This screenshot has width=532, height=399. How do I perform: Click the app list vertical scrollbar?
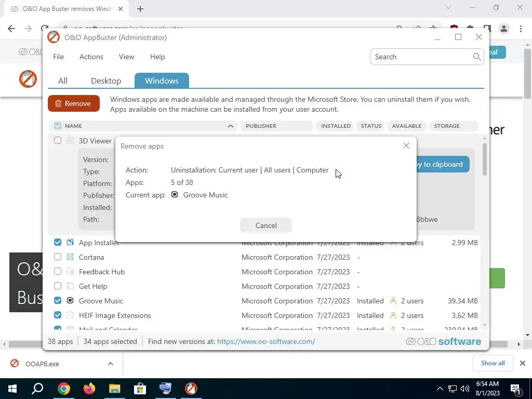pyautogui.click(x=485, y=159)
